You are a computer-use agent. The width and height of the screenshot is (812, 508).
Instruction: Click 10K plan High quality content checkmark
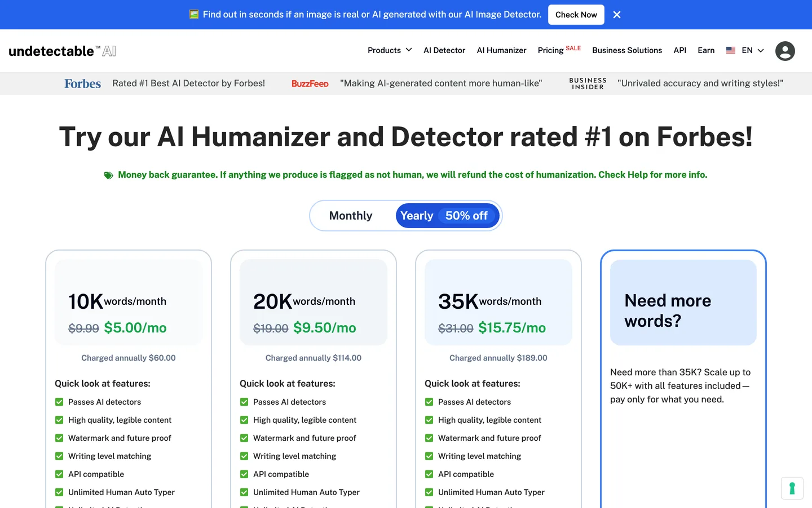pyautogui.click(x=59, y=420)
